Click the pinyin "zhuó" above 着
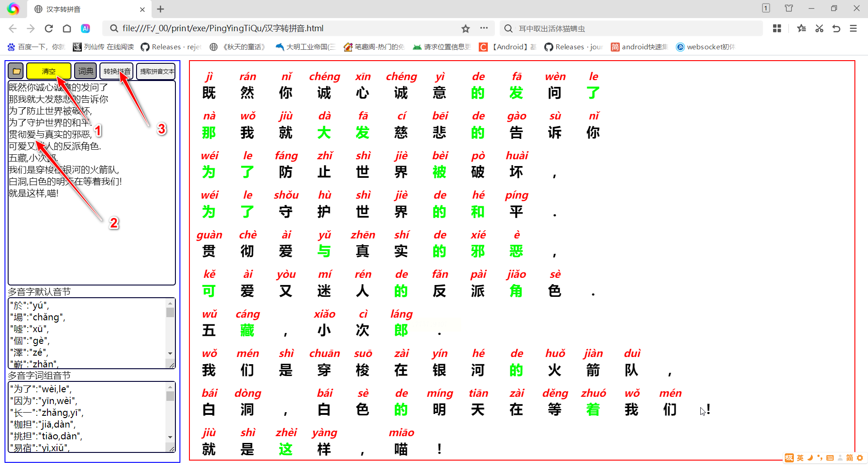 594,393
